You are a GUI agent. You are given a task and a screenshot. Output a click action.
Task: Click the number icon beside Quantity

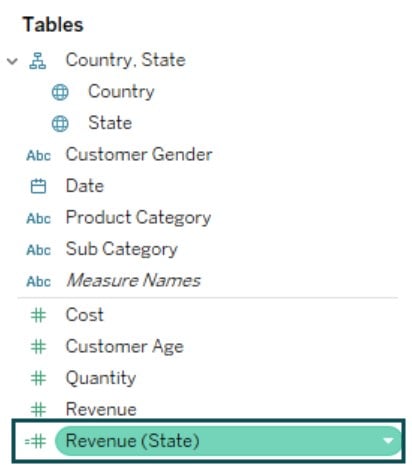pyautogui.click(x=38, y=378)
